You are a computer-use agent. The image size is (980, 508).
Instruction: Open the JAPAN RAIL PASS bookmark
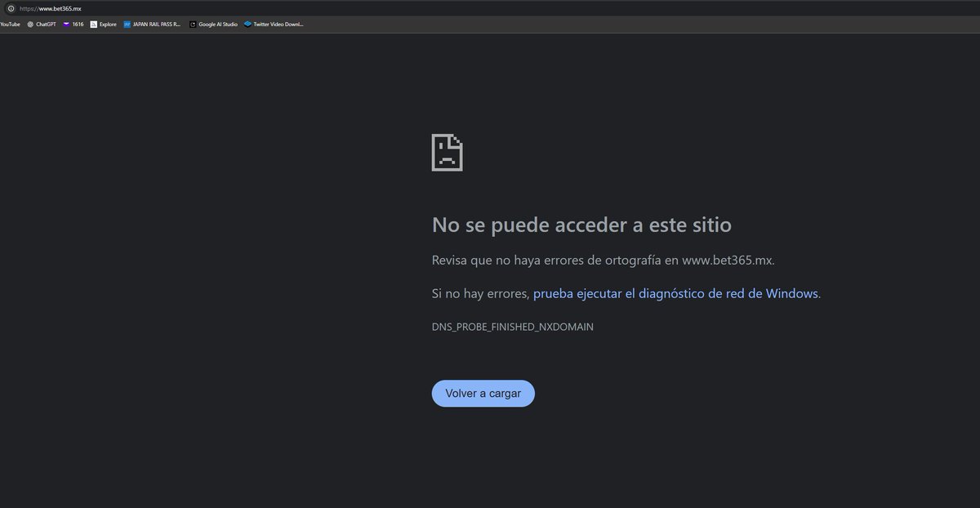(x=153, y=25)
